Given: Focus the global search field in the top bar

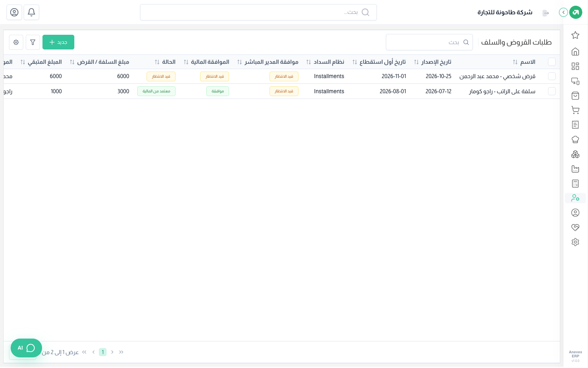Looking at the screenshot, I should point(258,12).
